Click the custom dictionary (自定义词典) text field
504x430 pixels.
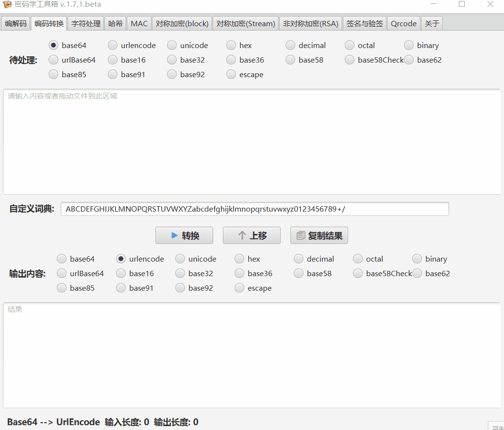click(x=254, y=209)
